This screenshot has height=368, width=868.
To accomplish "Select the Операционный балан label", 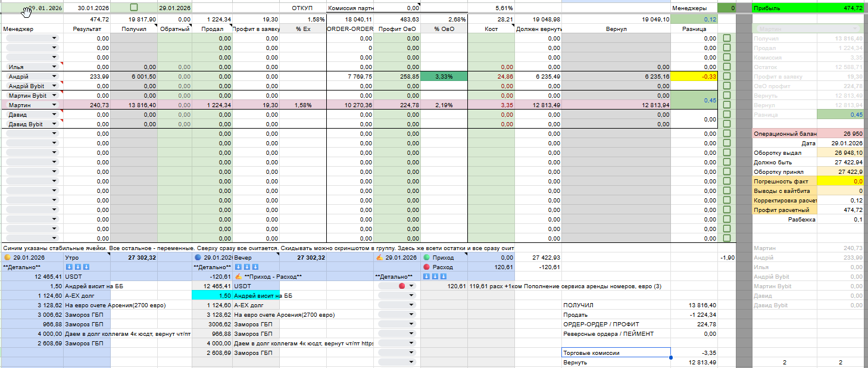I will 785,133.
